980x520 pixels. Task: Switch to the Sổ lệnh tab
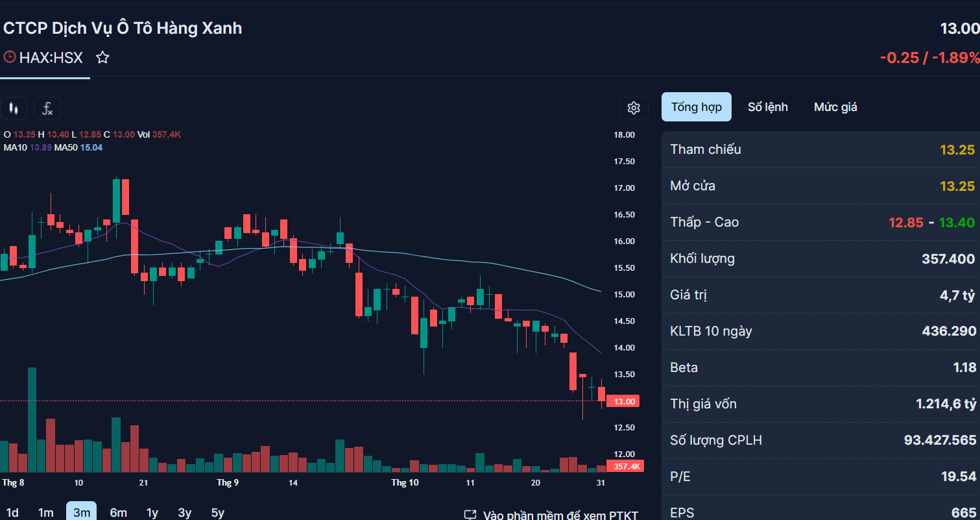[768, 106]
